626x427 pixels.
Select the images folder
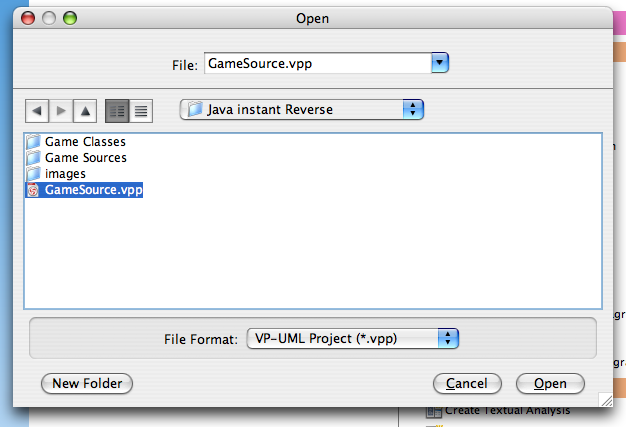(56, 174)
